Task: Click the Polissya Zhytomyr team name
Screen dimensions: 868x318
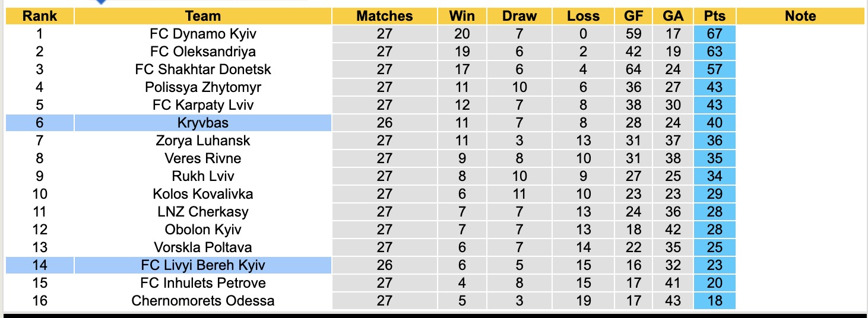Action: [x=203, y=87]
